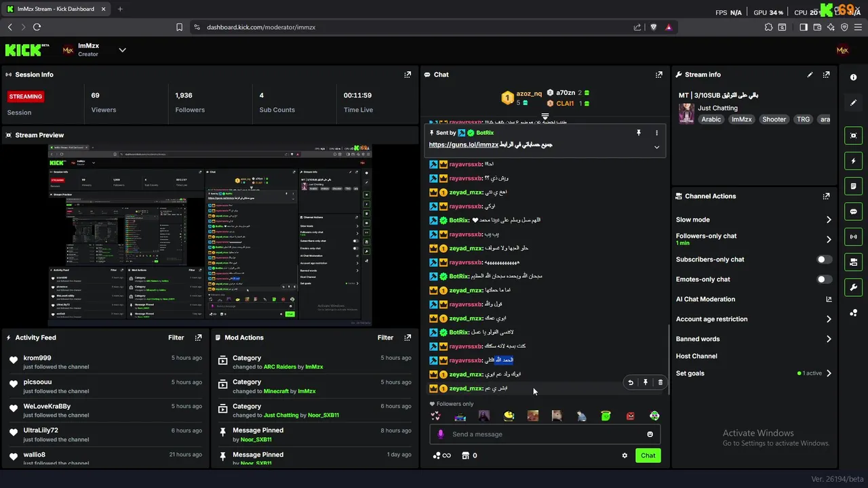Toggle the stream preview focus icon in sidebar
This screenshot has width=868, height=488.
click(x=853, y=136)
